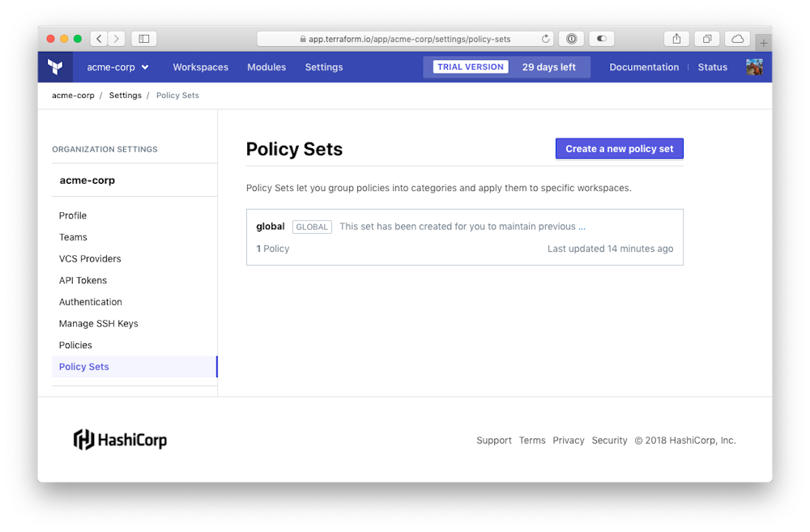810x532 pixels.
Task: Open the 1Password extension icon
Action: coord(571,39)
